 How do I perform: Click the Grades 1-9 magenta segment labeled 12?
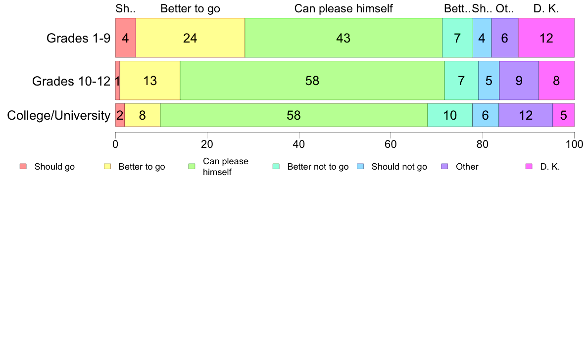pyautogui.click(x=546, y=38)
